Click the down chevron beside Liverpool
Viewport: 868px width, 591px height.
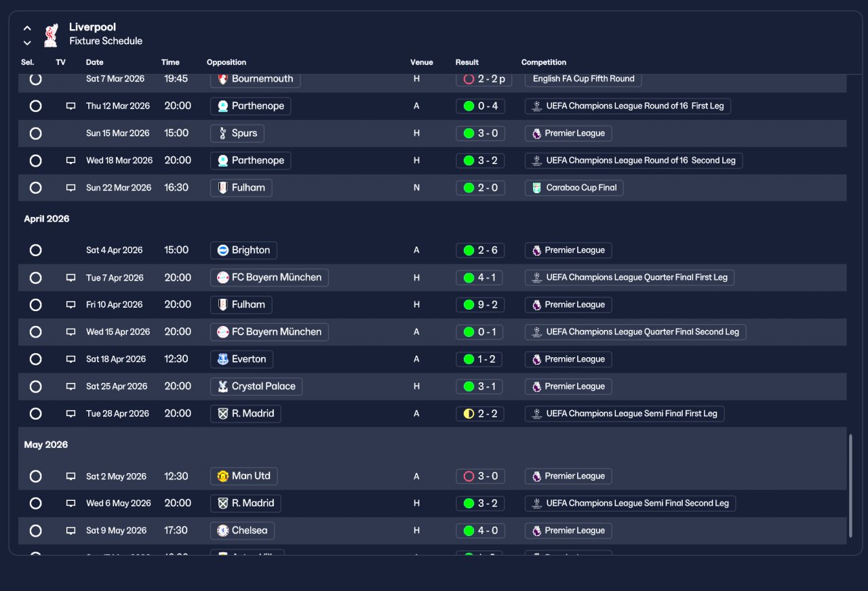(x=27, y=43)
